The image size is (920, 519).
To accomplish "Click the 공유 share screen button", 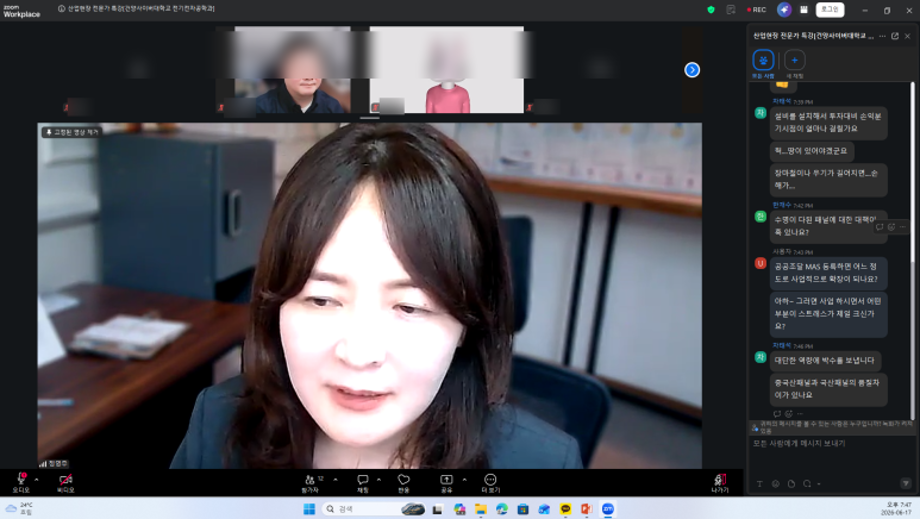I will pyautogui.click(x=447, y=483).
